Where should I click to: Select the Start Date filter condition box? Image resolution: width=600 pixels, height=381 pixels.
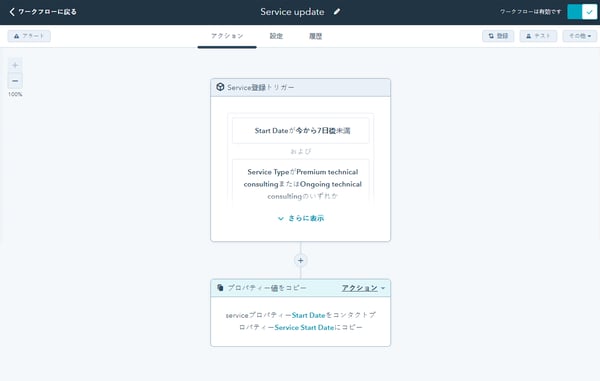301,130
